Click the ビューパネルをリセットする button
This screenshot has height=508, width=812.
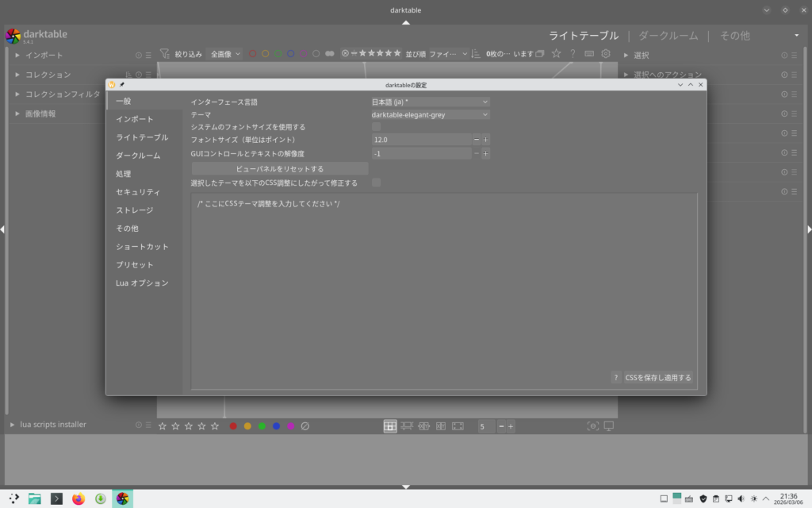280,169
